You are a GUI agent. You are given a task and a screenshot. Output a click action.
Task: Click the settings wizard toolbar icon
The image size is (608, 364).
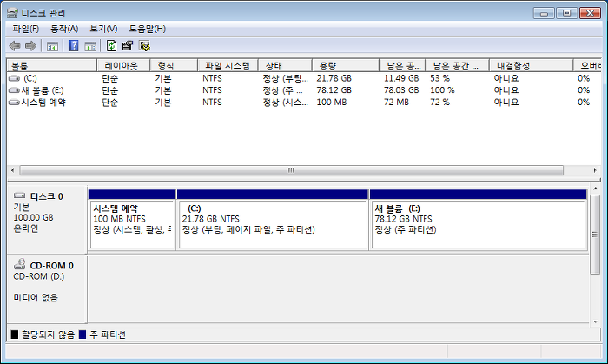click(144, 46)
